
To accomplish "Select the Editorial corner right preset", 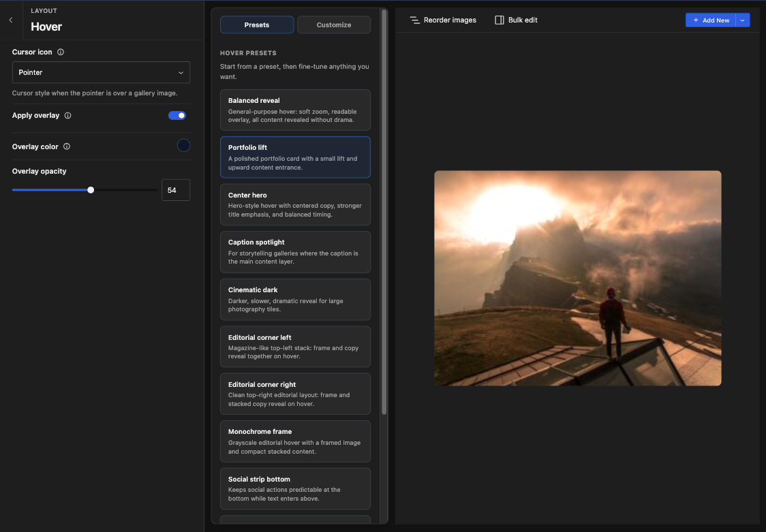I will coord(295,394).
